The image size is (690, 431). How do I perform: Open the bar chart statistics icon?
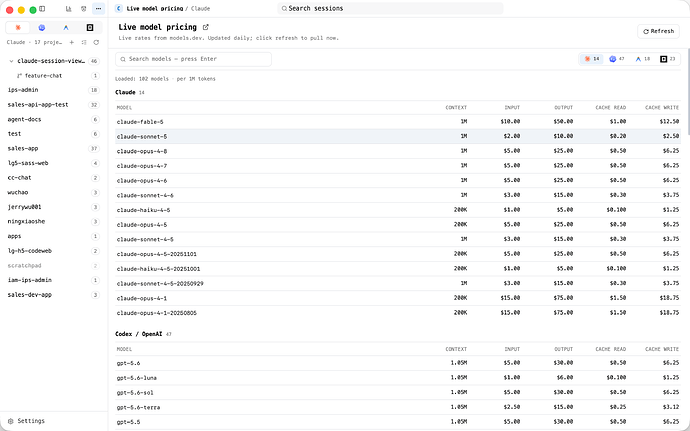[69, 9]
